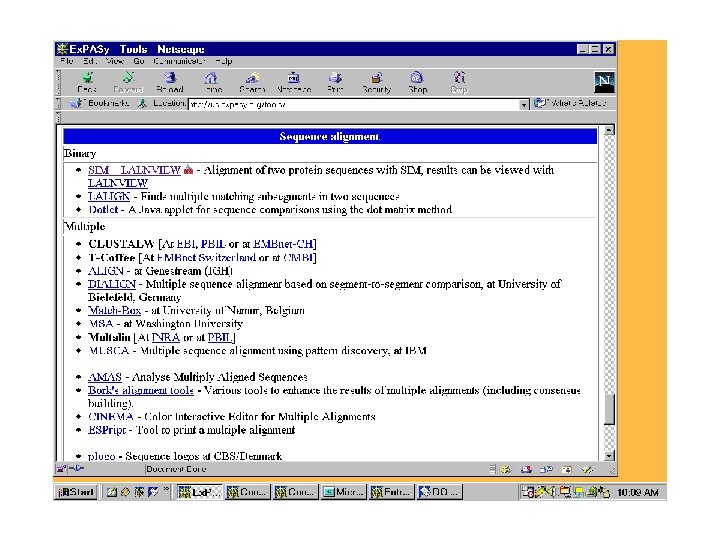Click the page scrollbar down arrow
Image resolution: width=720 pixels, height=540 pixels.
(x=609, y=456)
